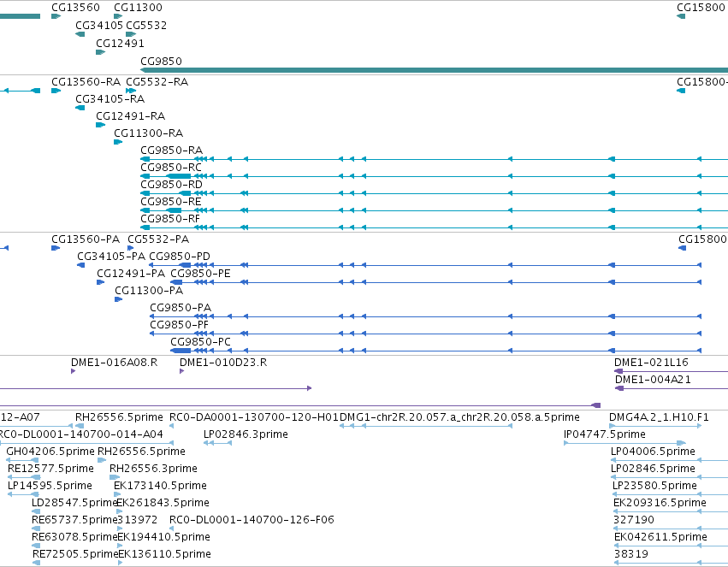This screenshot has height=567, width=728.
Task: Select the LD28547.5prime EST label
Action: point(74,503)
